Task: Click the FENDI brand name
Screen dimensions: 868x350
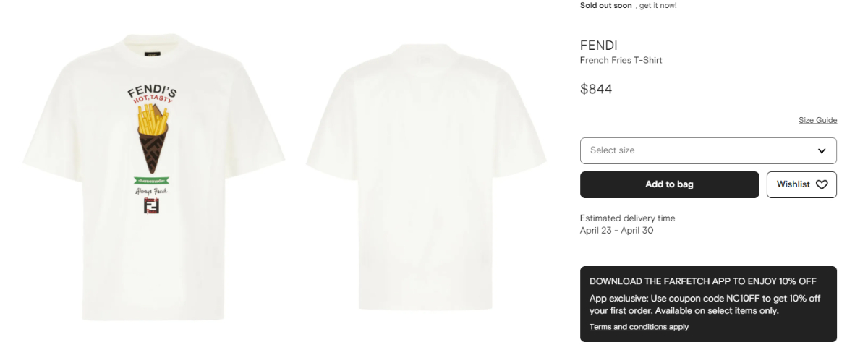Action: click(x=599, y=45)
